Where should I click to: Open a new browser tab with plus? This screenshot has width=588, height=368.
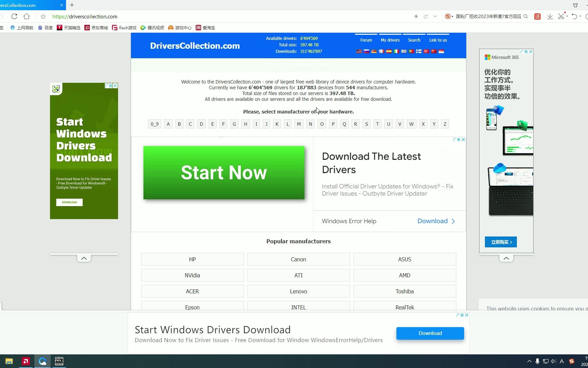(x=72, y=5)
